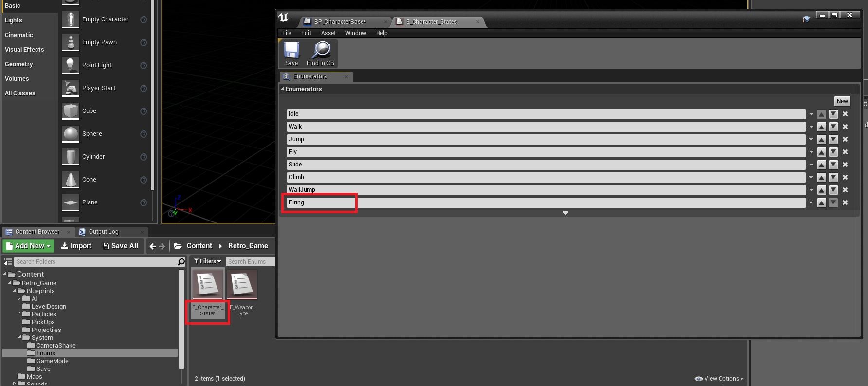
Task: Go back in Content Browser history
Action: click(x=153, y=246)
